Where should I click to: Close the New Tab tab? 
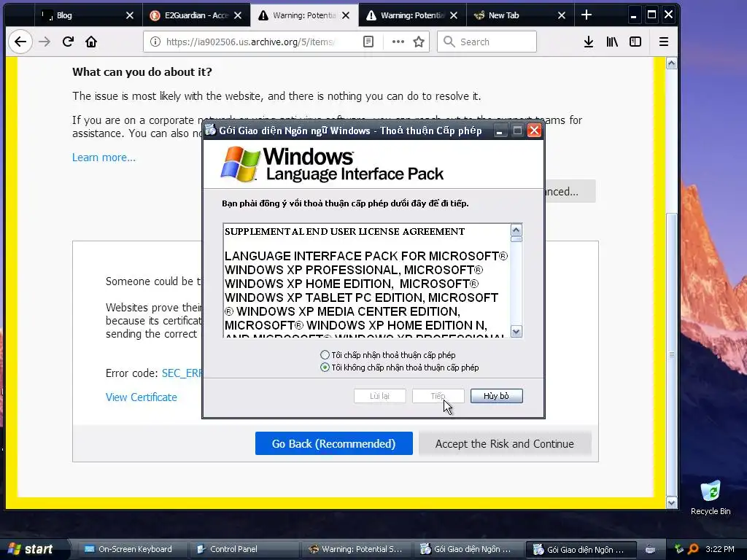562,15
